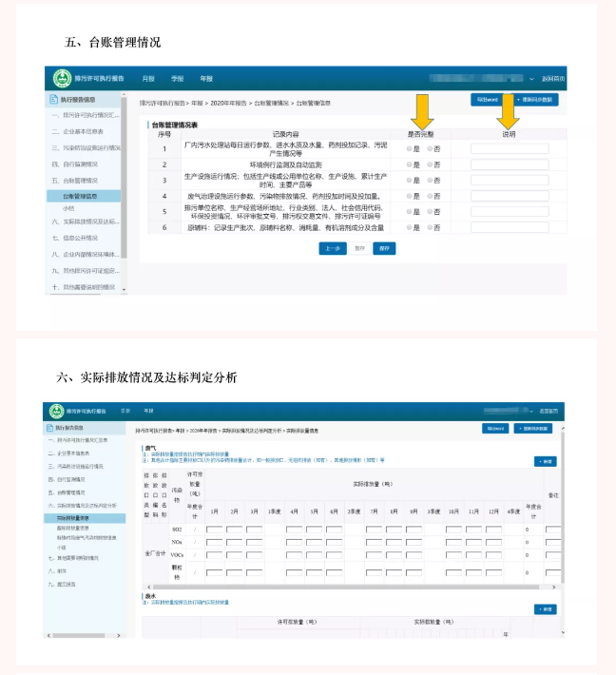Open the 季报 tab in the upper header
Viewport: 616px width, 675px height.
177,78
